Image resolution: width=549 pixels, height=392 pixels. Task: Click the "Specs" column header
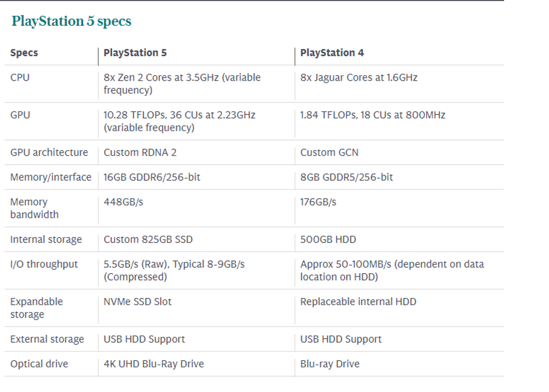[x=24, y=53]
